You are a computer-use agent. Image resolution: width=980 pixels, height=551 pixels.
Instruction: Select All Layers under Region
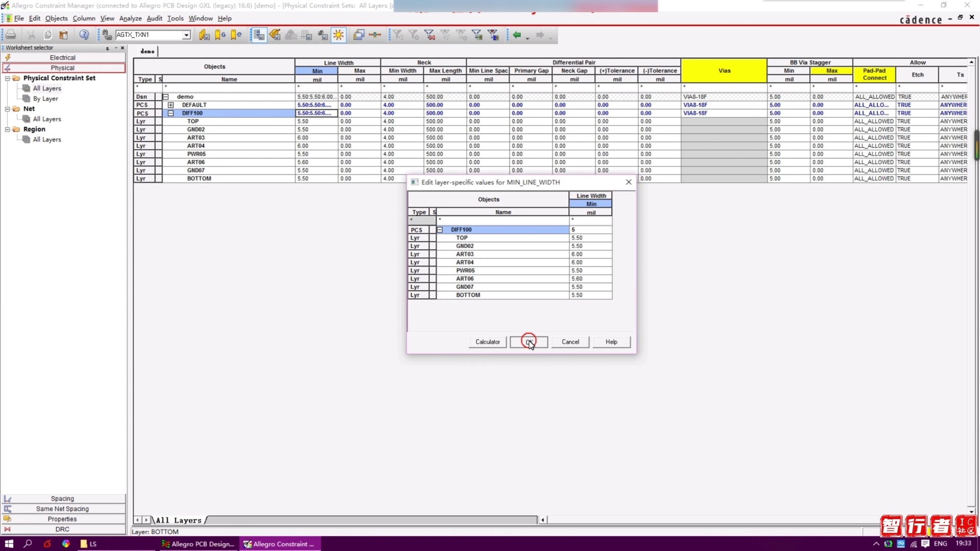pyautogui.click(x=47, y=140)
